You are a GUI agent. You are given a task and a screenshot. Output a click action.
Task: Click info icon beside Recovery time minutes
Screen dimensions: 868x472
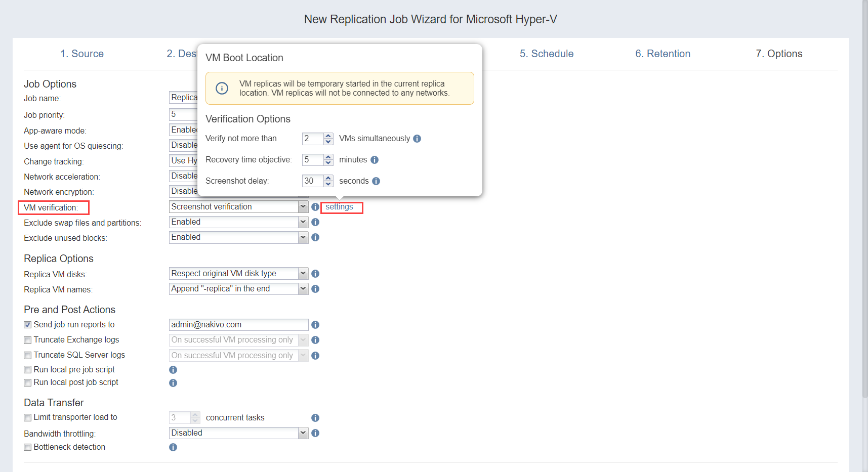tap(375, 160)
